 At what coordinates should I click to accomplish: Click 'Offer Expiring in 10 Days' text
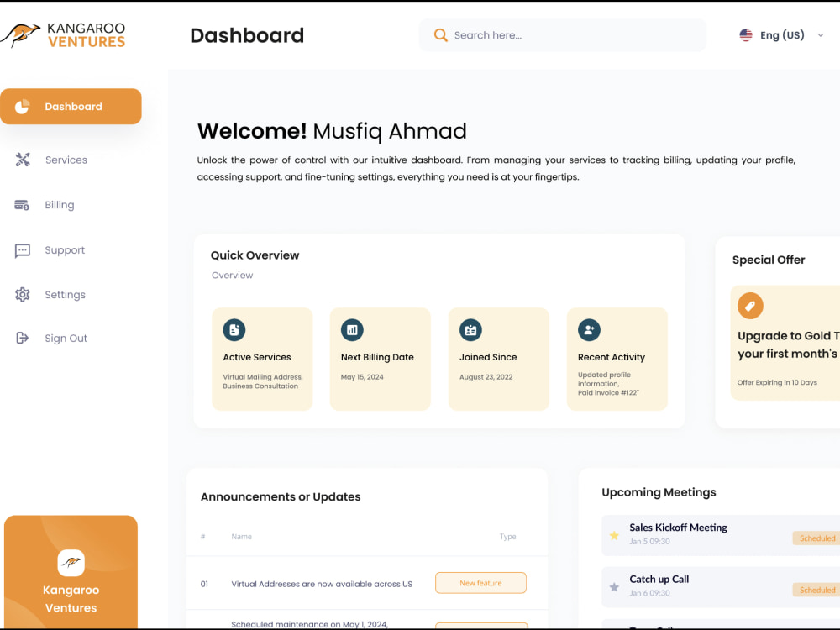777,382
